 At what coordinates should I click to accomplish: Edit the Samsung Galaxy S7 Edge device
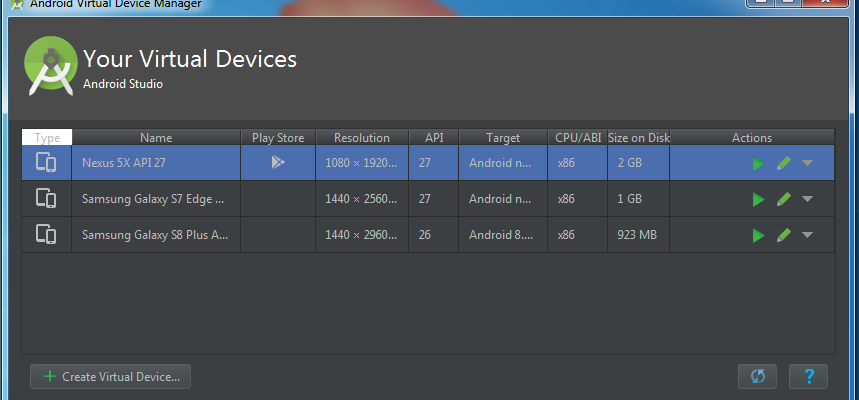[784, 199]
